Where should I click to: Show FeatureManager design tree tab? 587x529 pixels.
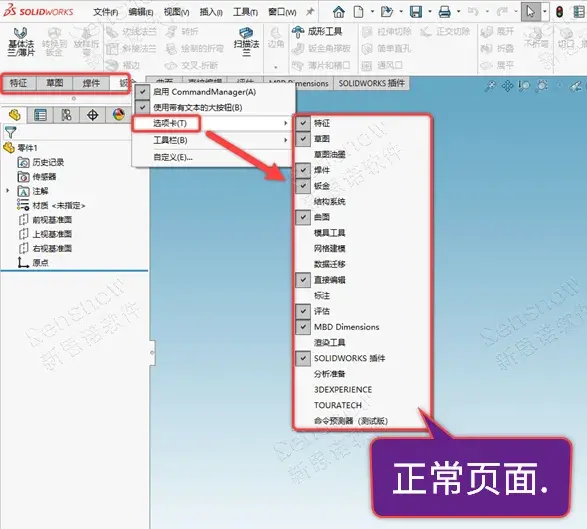tap(14, 115)
